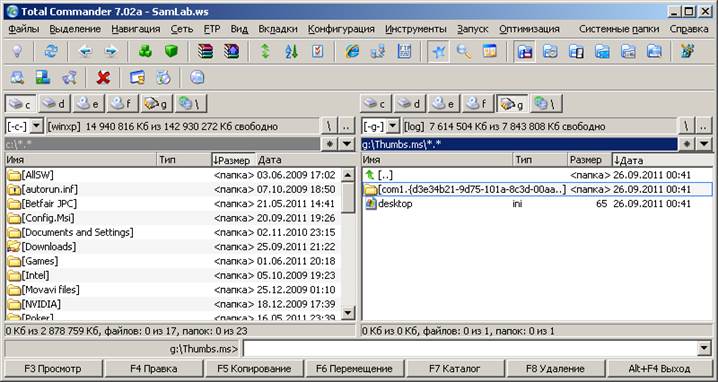Open the FTP document icon
718x382 pixels.
point(404,51)
